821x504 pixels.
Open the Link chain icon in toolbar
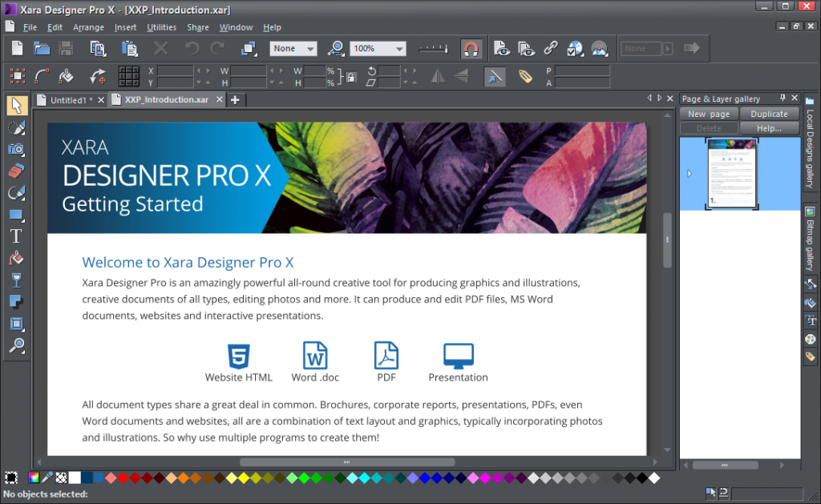click(550, 48)
